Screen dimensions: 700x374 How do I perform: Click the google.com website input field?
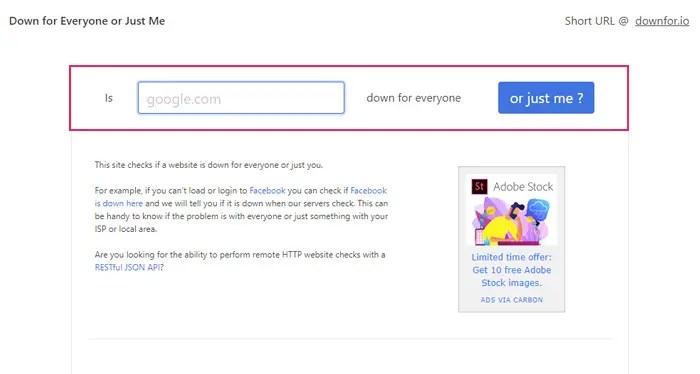tap(241, 98)
